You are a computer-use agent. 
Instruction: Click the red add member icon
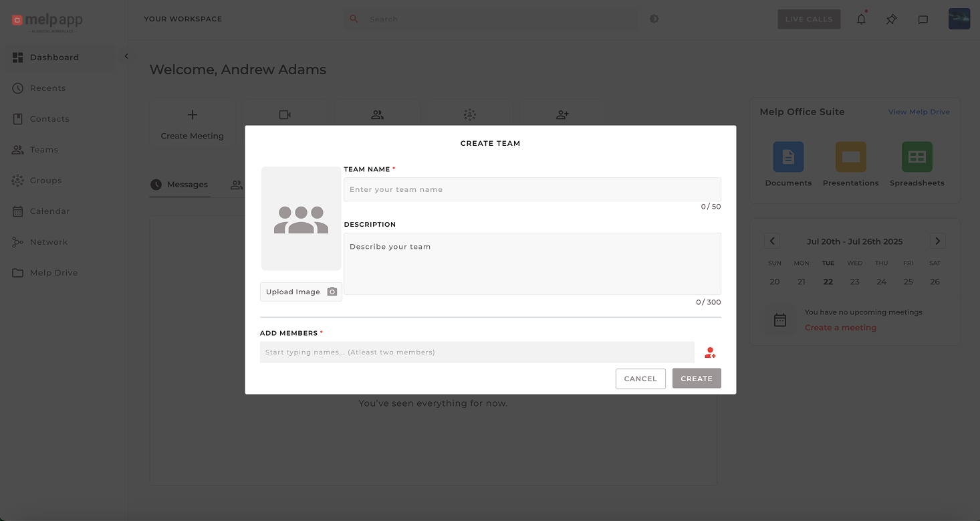710,352
